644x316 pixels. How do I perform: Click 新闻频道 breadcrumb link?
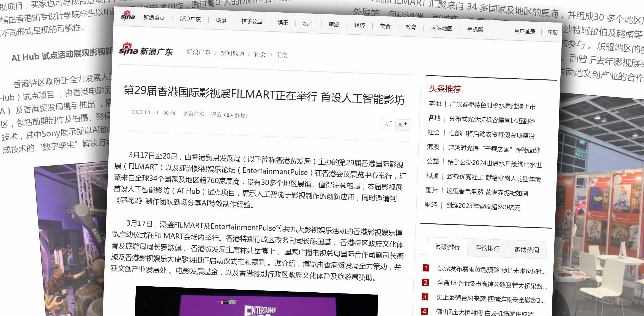click(232, 53)
